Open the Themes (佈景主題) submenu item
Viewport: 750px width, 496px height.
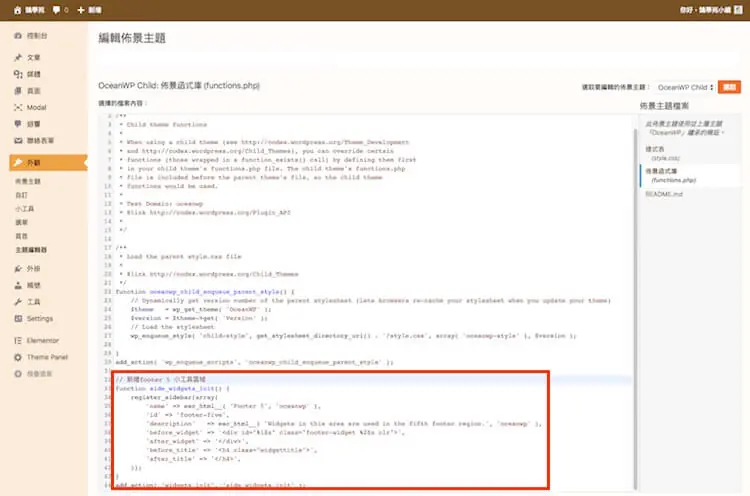[28, 181]
